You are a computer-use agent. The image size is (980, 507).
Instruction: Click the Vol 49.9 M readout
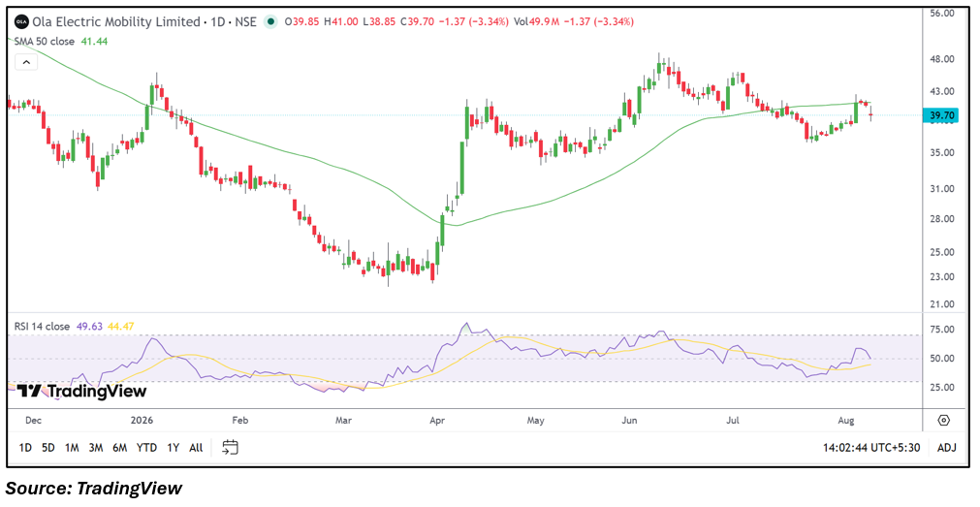click(x=538, y=22)
